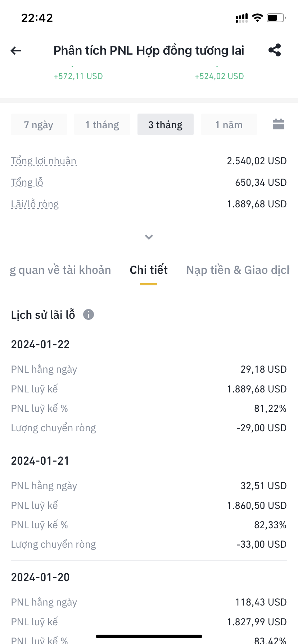Tap the 2024-01-22 PNL entry date

[40, 344]
